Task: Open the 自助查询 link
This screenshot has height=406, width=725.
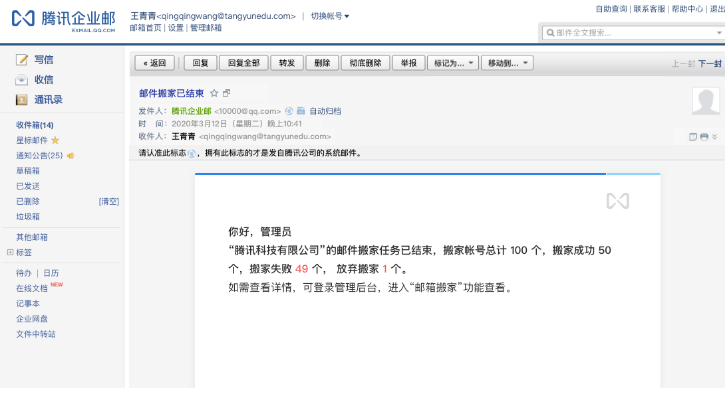Action: (611, 9)
